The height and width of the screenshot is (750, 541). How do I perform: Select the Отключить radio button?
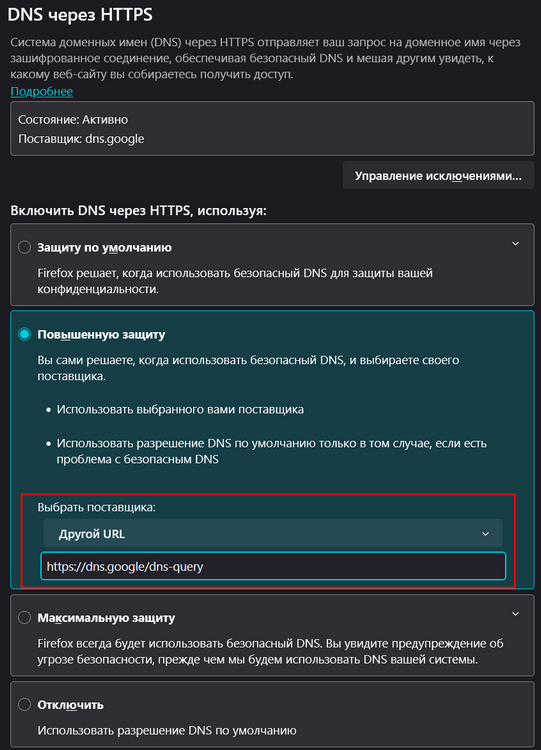coord(24,705)
